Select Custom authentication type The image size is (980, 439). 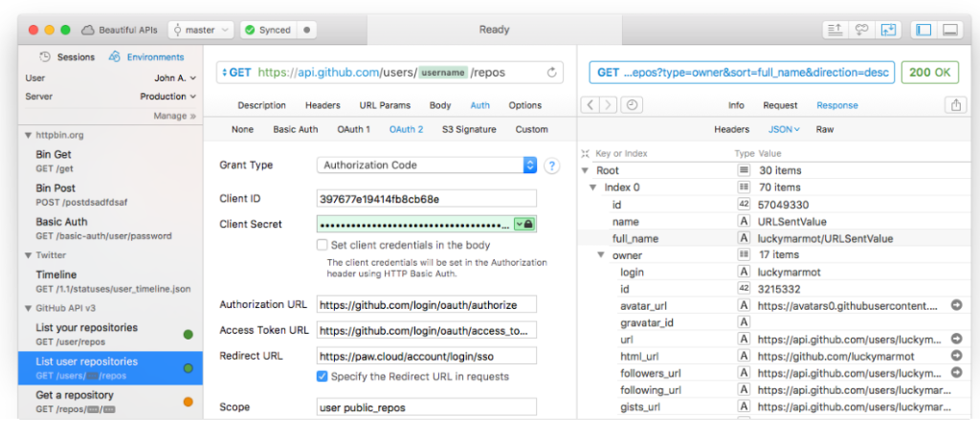tap(532, 129)
